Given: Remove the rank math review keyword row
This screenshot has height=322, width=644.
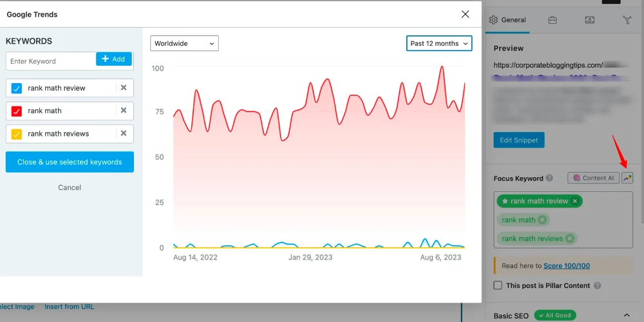Looking at the screenshot, I should 124,88.
